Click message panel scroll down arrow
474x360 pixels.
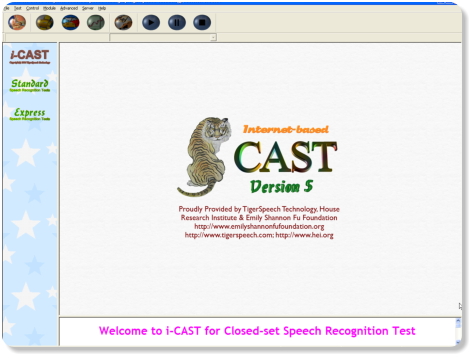click(x=458, y=342)
